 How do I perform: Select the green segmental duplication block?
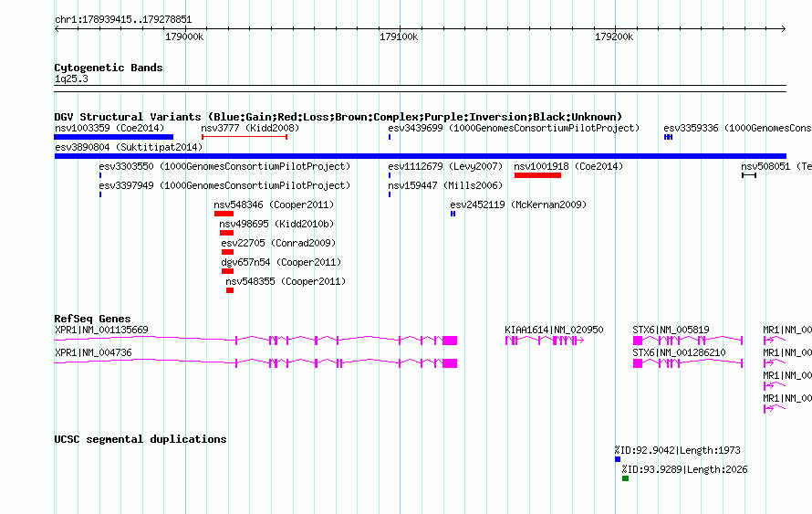625,478
